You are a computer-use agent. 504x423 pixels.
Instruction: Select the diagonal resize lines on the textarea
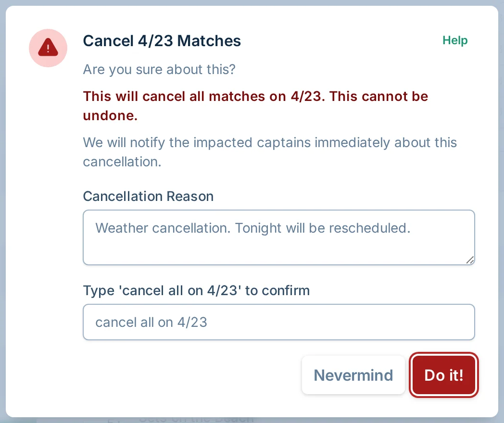click(x=470, y=261)
